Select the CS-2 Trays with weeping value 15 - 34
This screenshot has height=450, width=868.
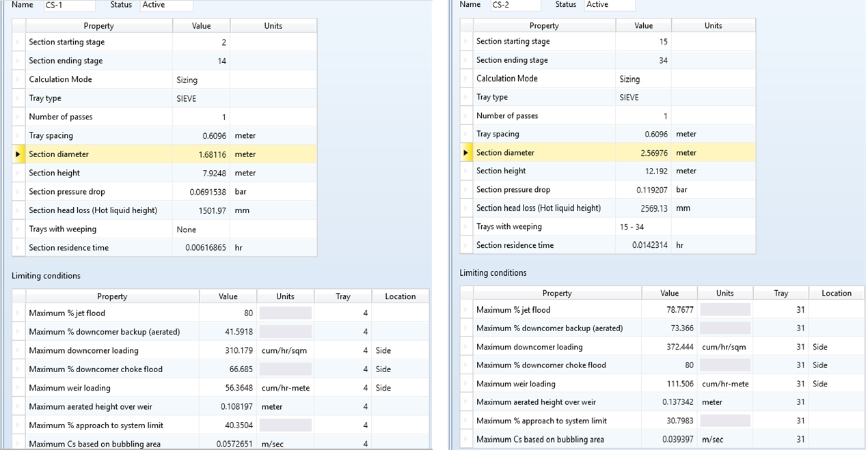[x=644, y=227]
